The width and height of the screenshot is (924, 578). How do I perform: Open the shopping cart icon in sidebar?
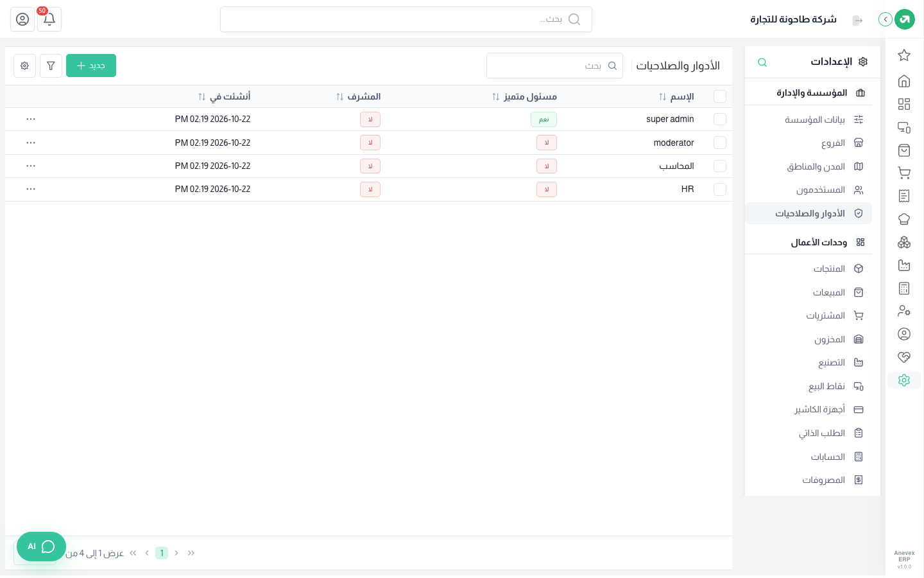904,173
